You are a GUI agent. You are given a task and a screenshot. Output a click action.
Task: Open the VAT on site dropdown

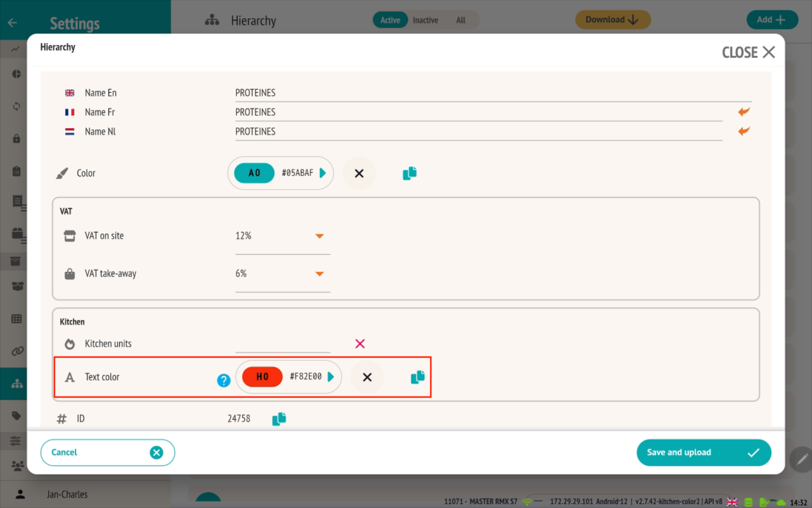click(320, 236)
